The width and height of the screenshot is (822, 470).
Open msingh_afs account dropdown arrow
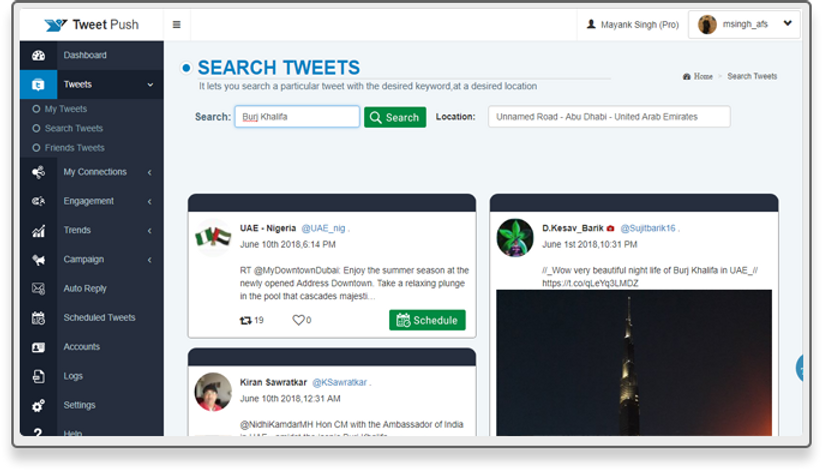tap(787, 23)
